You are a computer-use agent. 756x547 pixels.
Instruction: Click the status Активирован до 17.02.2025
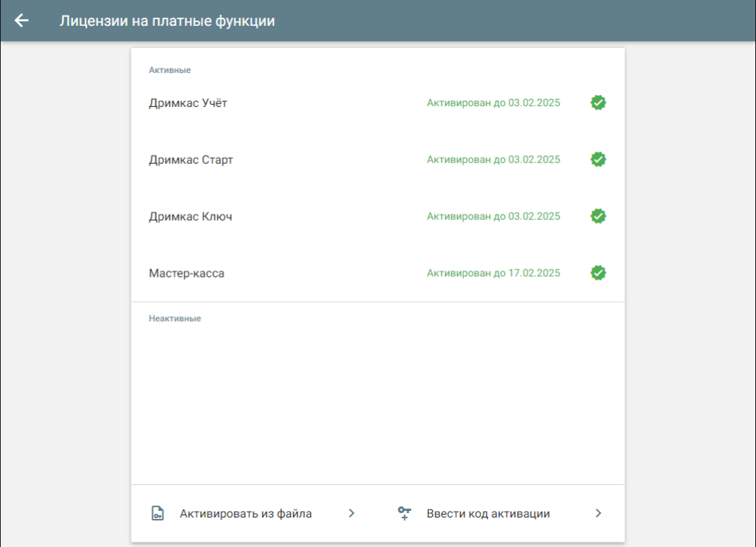[x=493, y=274]
